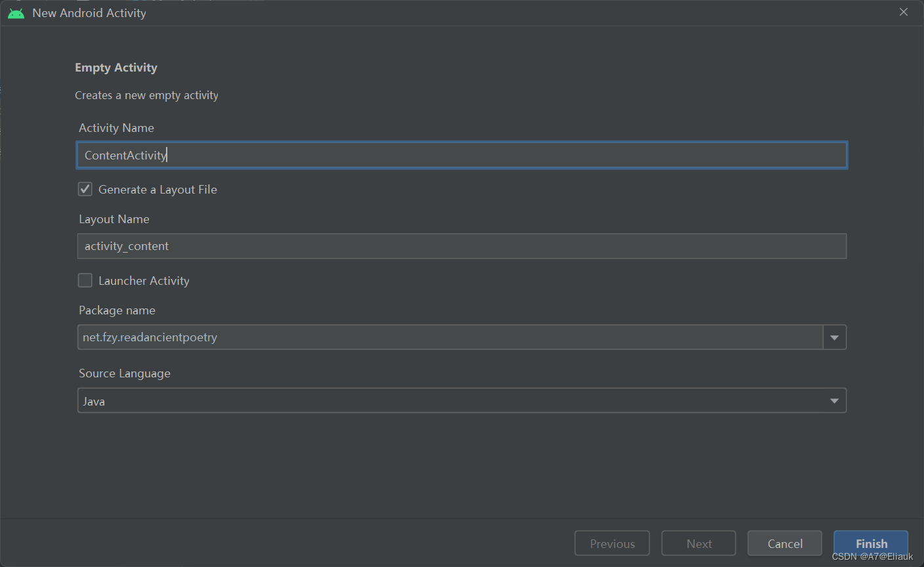
Task: Click the Creates a new empty activity description
Action: pyautogui.click(x=146, y=95)
